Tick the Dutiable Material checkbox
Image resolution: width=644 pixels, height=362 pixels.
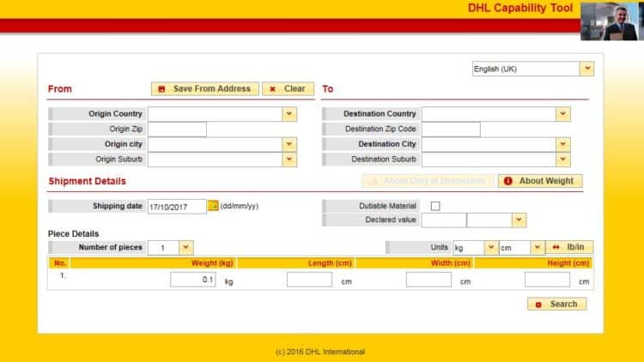[x=435, y=206]
